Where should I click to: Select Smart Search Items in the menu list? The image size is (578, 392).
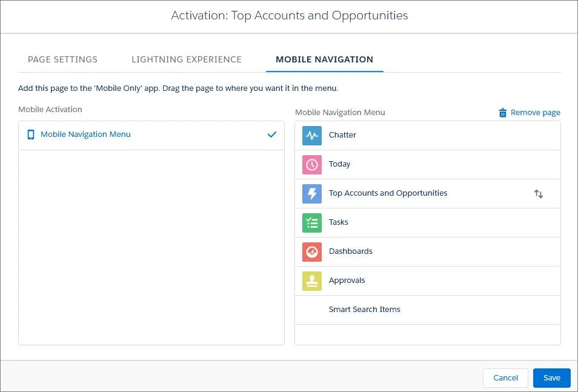[364, 309]
